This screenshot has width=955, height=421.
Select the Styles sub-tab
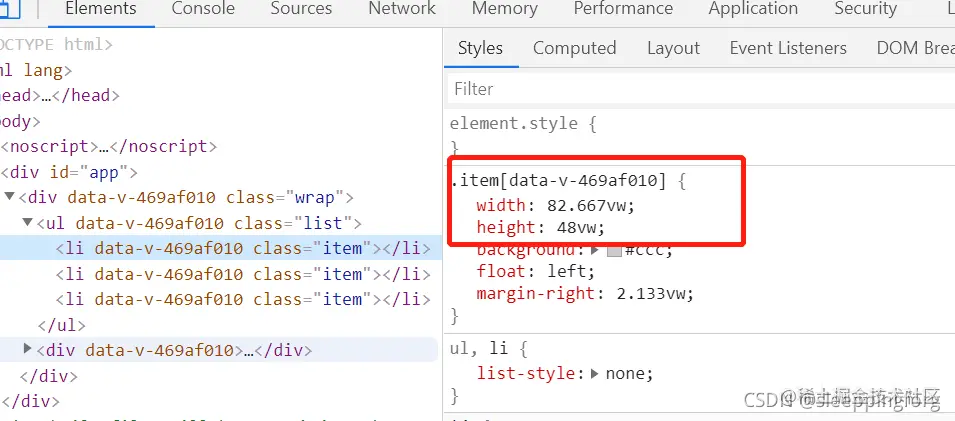point(481,48)
